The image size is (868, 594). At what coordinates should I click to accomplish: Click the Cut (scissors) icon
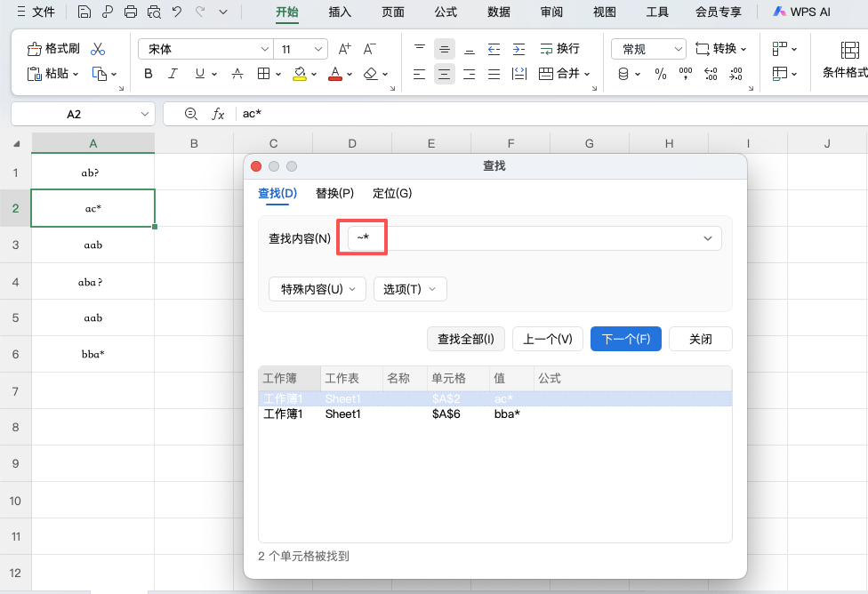click(x=98, y=47)
